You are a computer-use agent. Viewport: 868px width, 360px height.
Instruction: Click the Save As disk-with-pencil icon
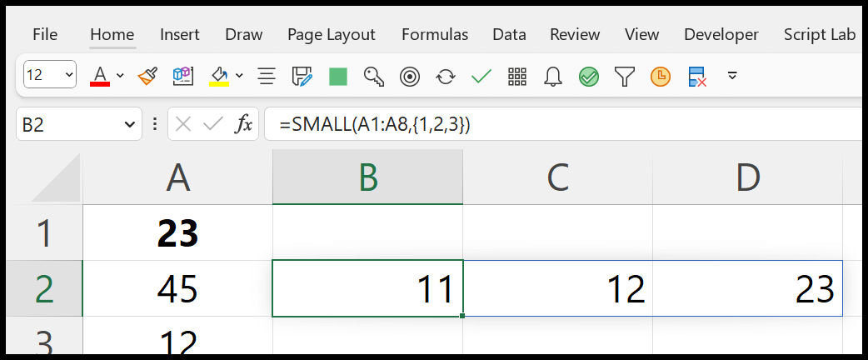[302, 76]
